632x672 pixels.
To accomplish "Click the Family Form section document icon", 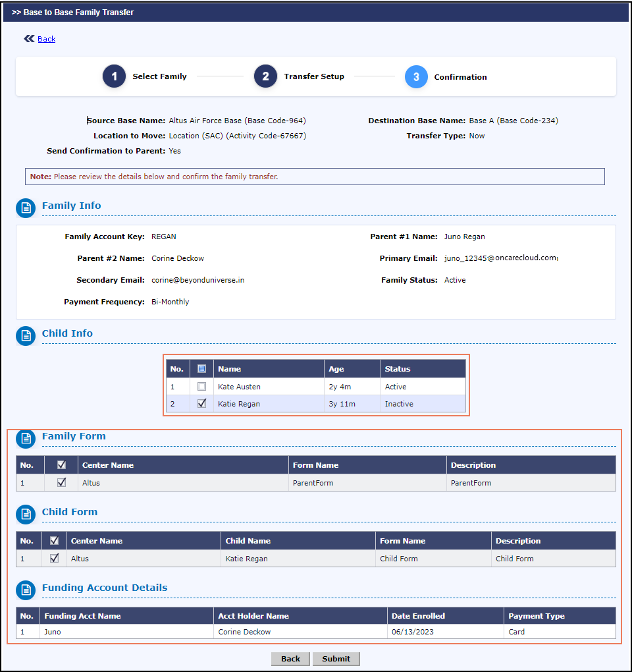I will 26,438.
